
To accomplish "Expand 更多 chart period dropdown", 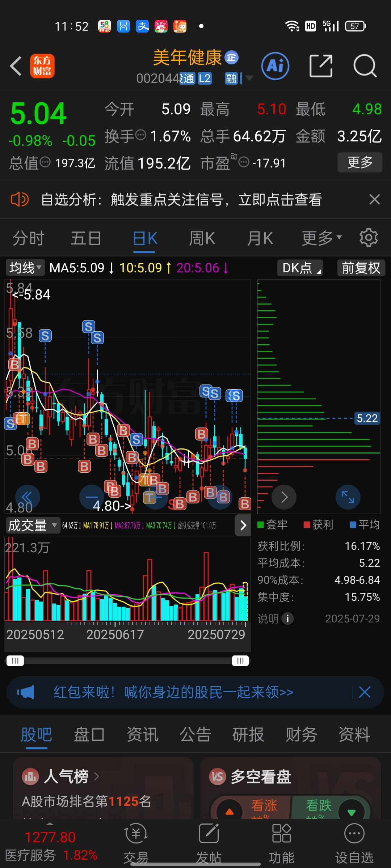I will tap(322, 238).
